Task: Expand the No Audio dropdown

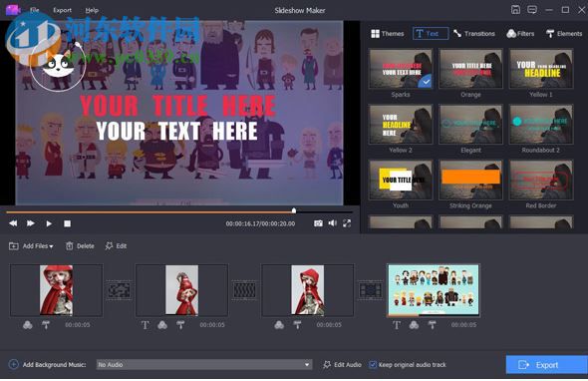Action: (x=204, y=364)
